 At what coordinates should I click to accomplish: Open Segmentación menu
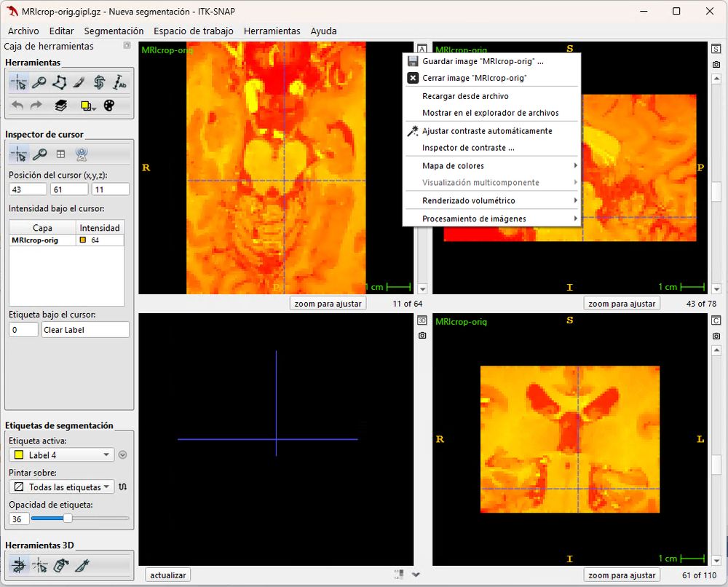tap(114, 31)
